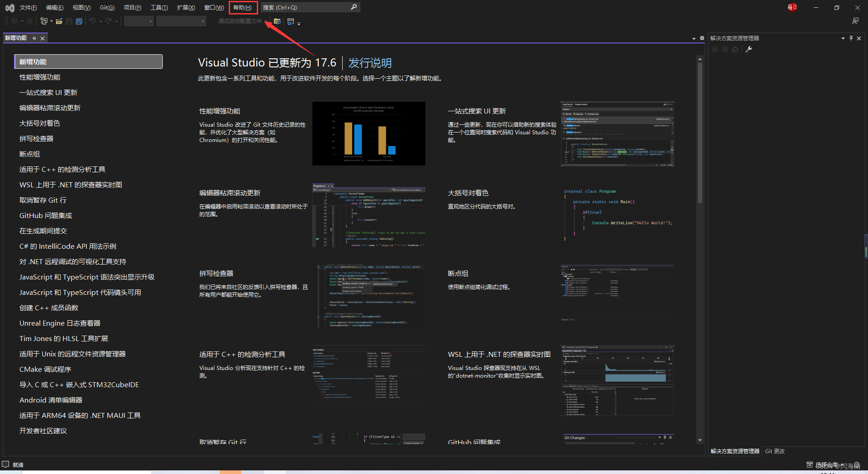The height and width of the screenshot is (474, 868).
Task: Click the status bar output window icon
Action: click(5, 465)
